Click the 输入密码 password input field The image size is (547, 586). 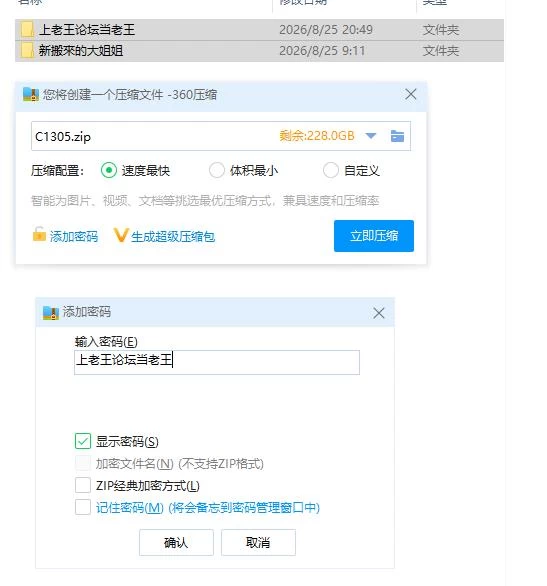click(217, 362)
